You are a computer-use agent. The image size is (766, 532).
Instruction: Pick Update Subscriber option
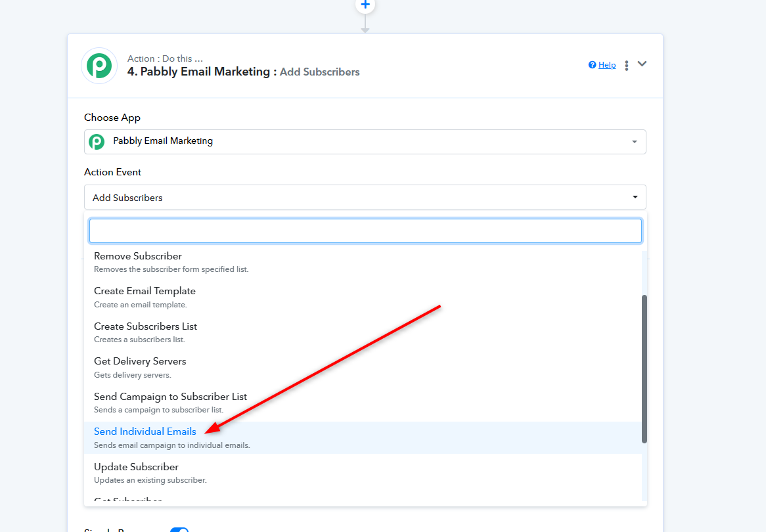[363, 473]
